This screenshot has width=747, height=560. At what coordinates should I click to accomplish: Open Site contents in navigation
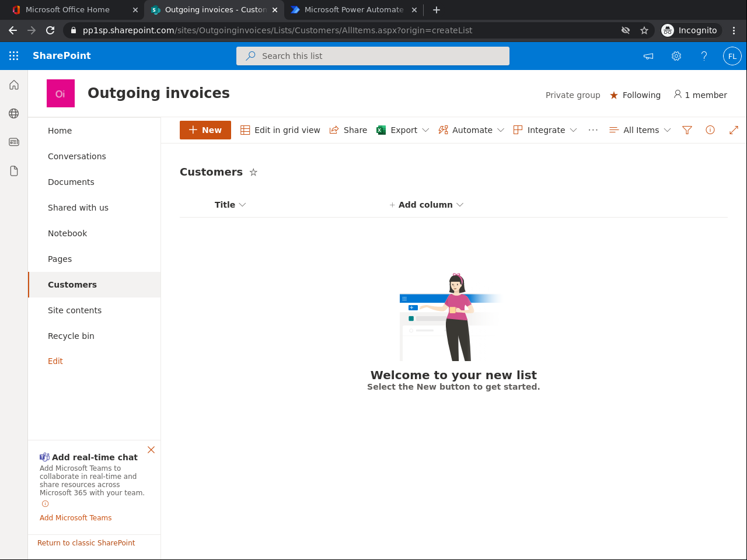(75, 310)
